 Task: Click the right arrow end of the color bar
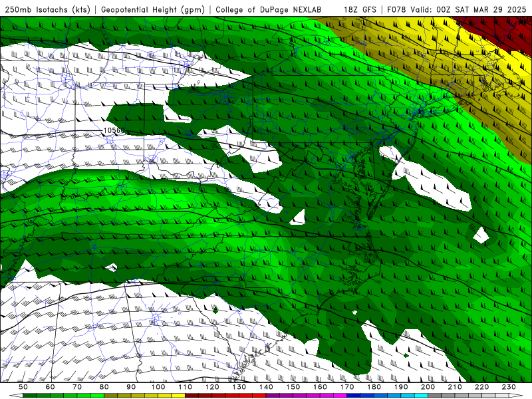click(x=515, y=396)
